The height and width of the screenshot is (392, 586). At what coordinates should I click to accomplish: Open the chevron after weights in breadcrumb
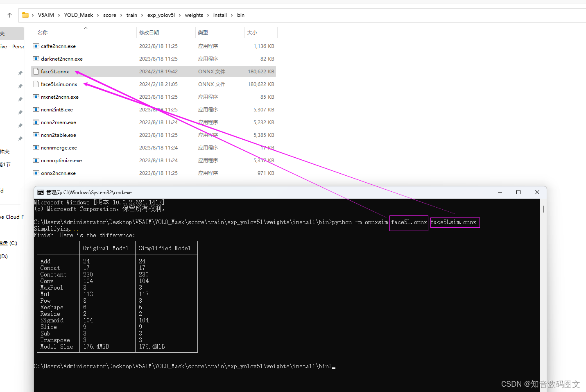pos(208,15)
